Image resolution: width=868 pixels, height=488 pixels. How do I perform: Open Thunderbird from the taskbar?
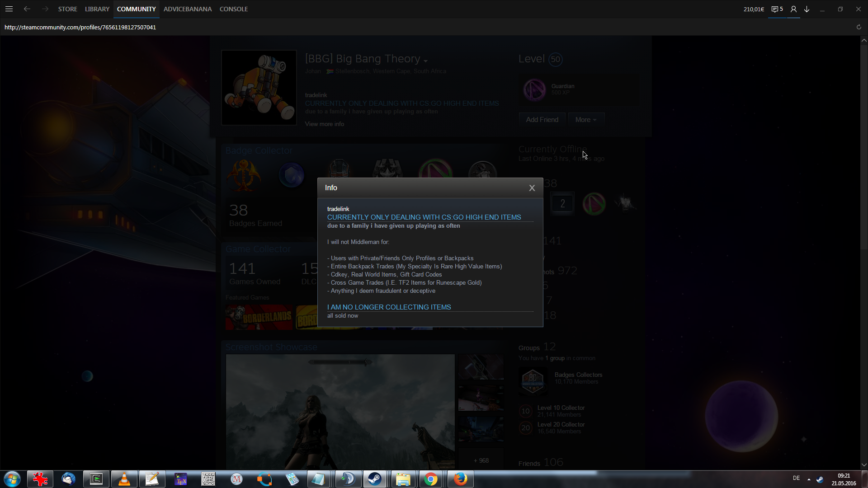pyautogui.click(x=68, y=479)
